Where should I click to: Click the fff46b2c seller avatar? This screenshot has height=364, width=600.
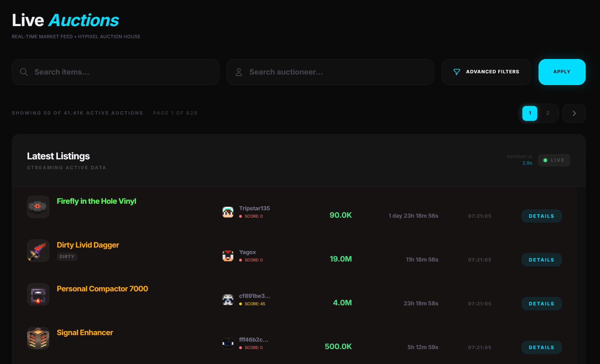pos(228,344)
